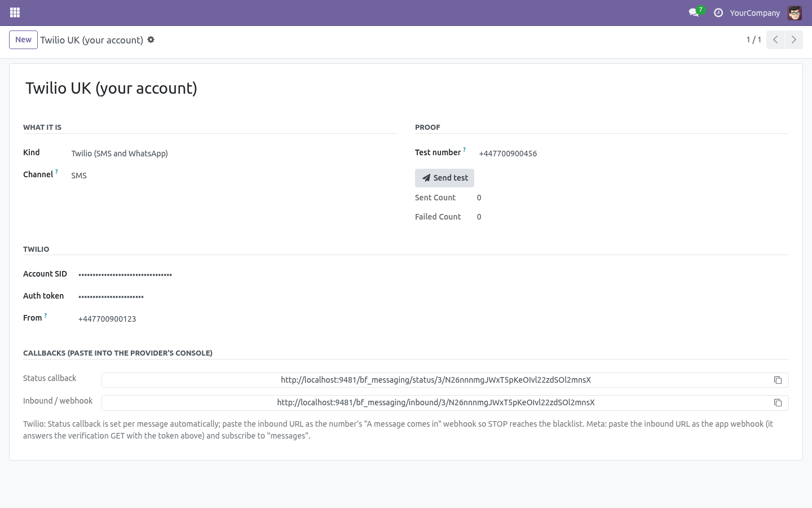The image size is (812, 508).
Task: Open the conversations chat icon
Action: [694, 12]
